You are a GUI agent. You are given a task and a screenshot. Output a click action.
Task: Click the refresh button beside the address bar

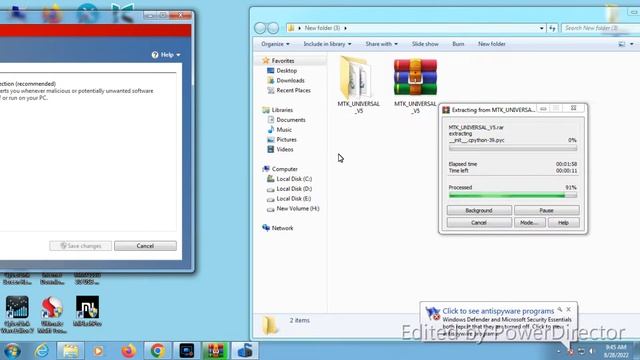click(552, 28)
